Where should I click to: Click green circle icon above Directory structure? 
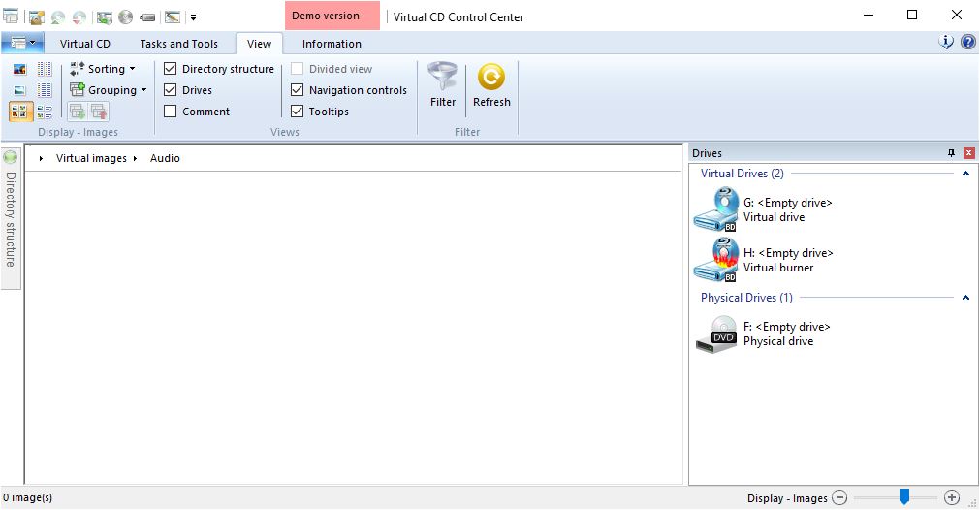pos(10,156)
